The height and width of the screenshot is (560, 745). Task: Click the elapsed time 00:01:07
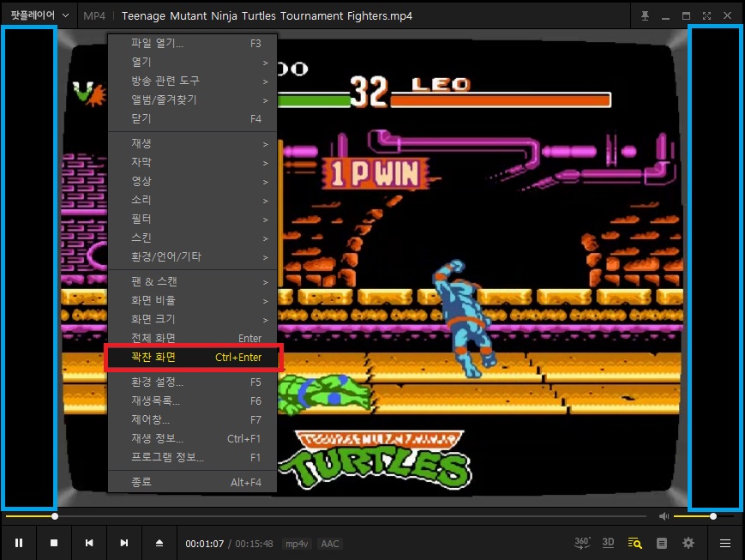[205, 544]
